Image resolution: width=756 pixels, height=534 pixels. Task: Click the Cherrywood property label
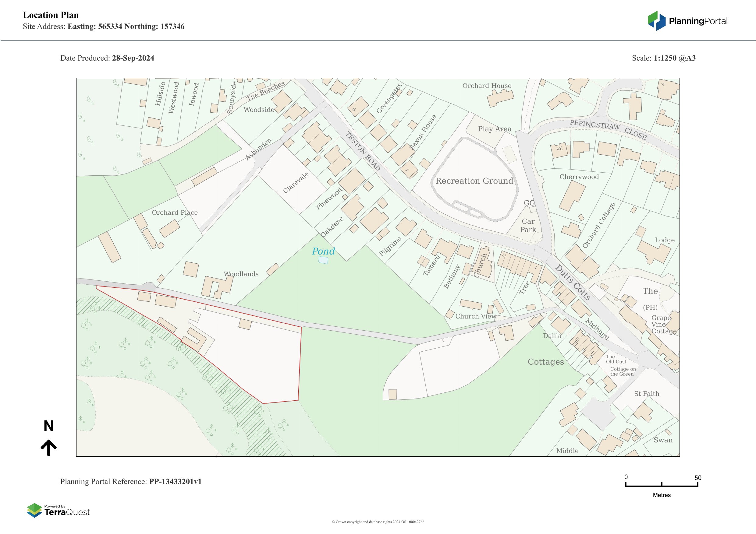pyautogui.click(x=579, y=177)
